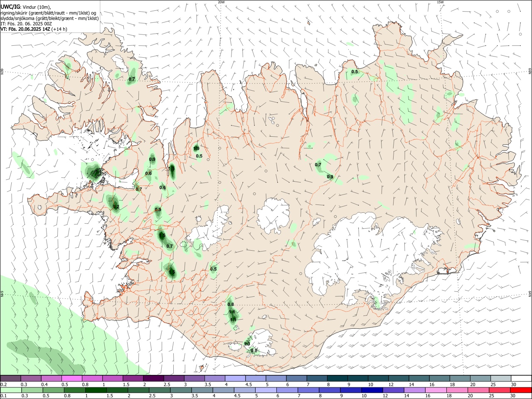The height and width of the screenshot is (399, 532).
Task: Click the '0.9' value in the northeast interior
Action: pos(330,177)
